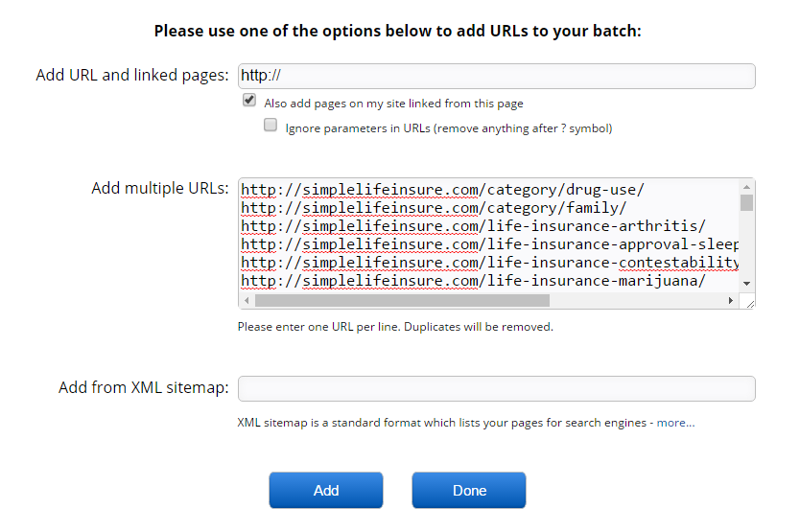This screenshot has width=800, height=532.
Task: Place cursor on life-insurance-marijuana URL line
Action: pos(473,281)
